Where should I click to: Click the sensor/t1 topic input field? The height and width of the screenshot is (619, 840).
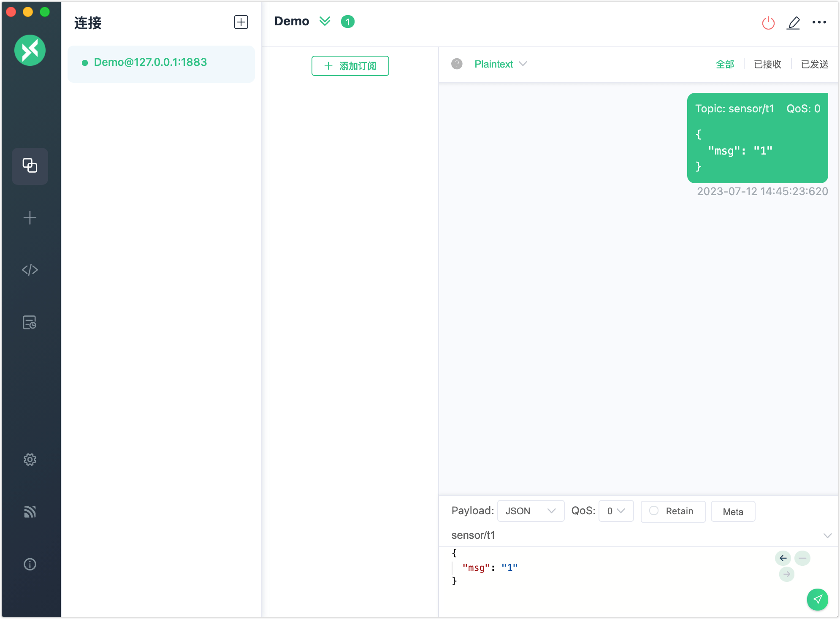(x=633, y=535)
